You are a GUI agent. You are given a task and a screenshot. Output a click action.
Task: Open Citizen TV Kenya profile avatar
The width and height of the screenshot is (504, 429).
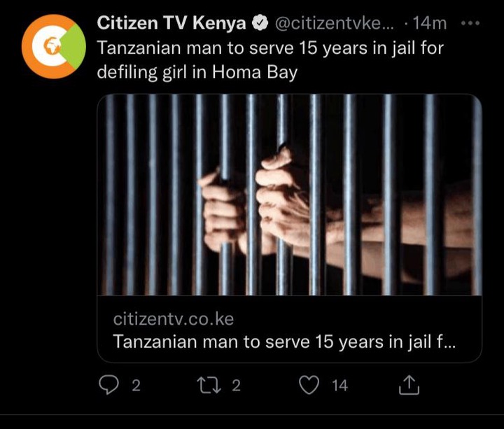pyautogui.click(x=54, y=47)
